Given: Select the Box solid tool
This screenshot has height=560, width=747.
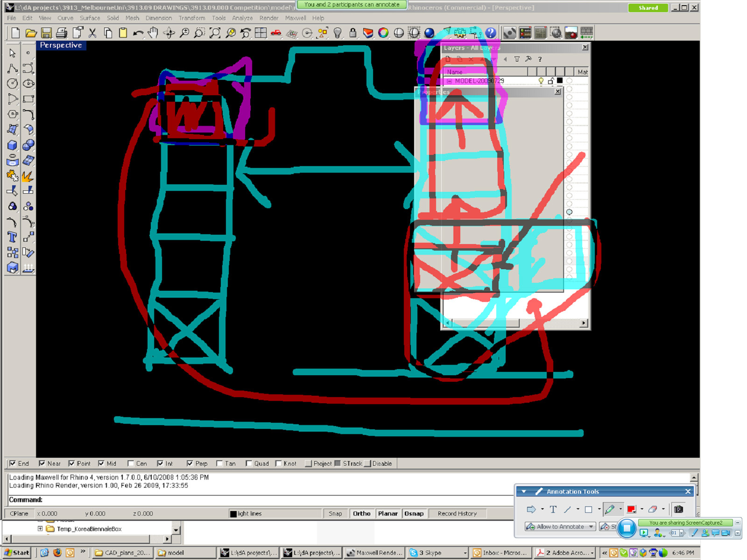Looking at the screenshot, I should coord(13,145).
